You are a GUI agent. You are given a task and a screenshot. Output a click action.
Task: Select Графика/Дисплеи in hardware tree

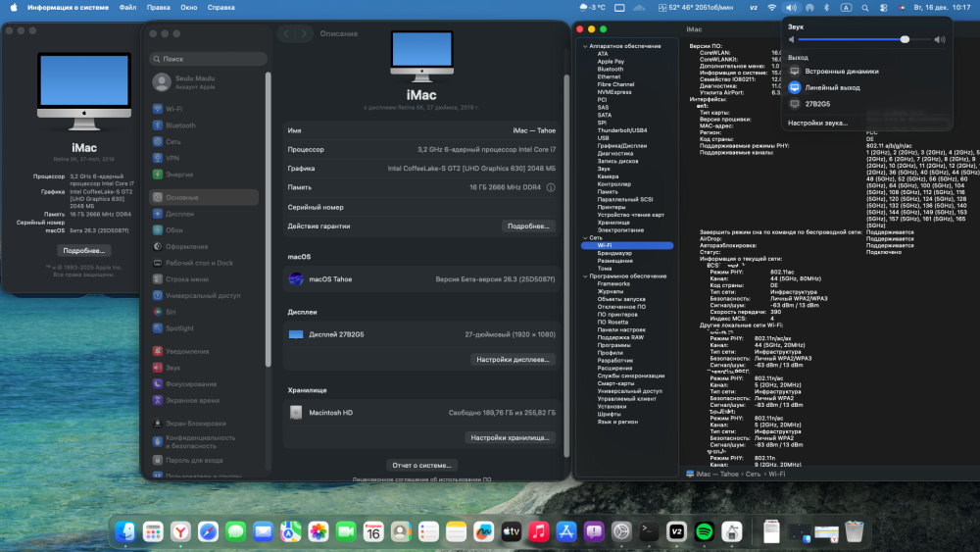pyautogui.click(x=622, y=146)
